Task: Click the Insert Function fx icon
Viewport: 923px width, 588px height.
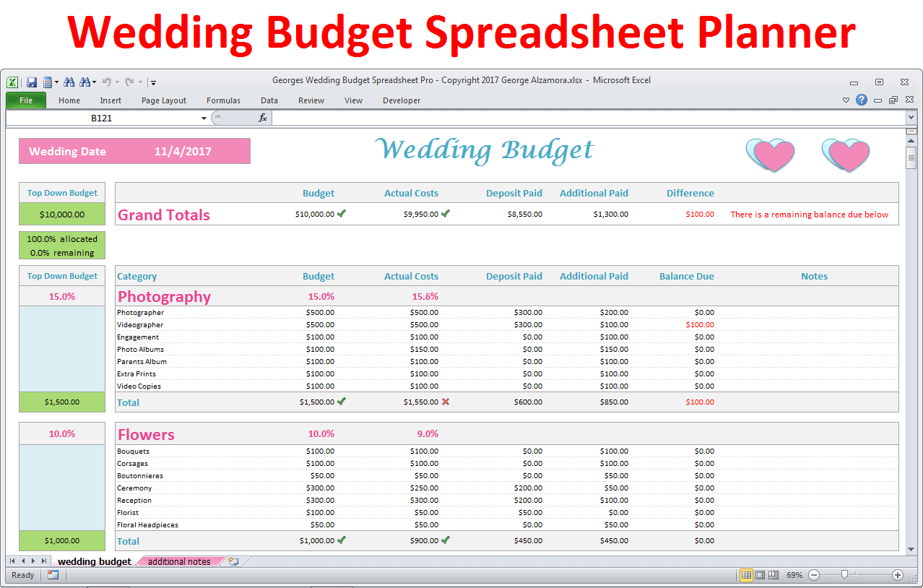Action: click(263, 118)
